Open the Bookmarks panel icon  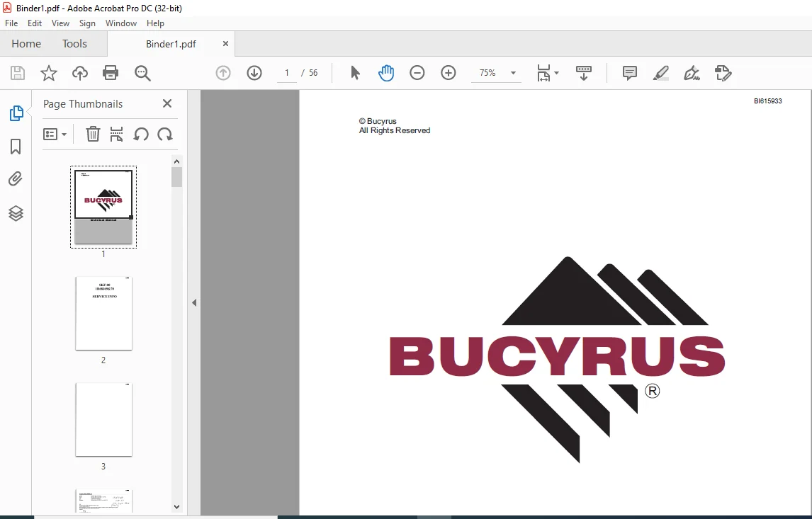point(16,147)
